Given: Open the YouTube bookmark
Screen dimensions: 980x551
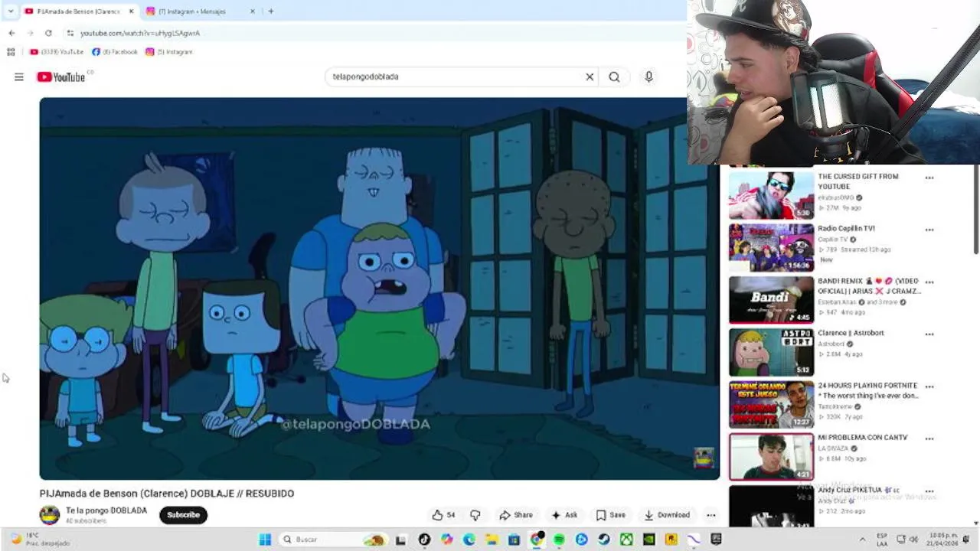Looking at the screenshot, I should [57, 52].
